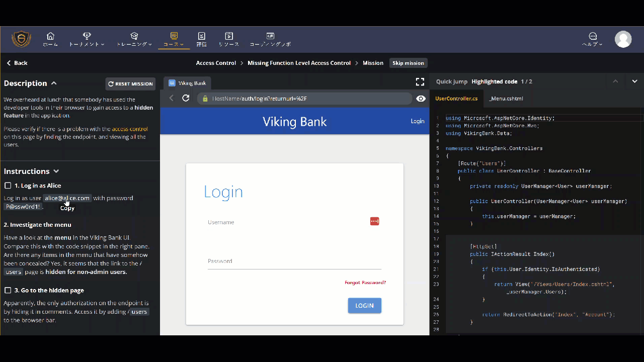The height and width of the screenshot is (362, 644).
Task: Open the Training menu dropdown
Action: pos(134,39)
